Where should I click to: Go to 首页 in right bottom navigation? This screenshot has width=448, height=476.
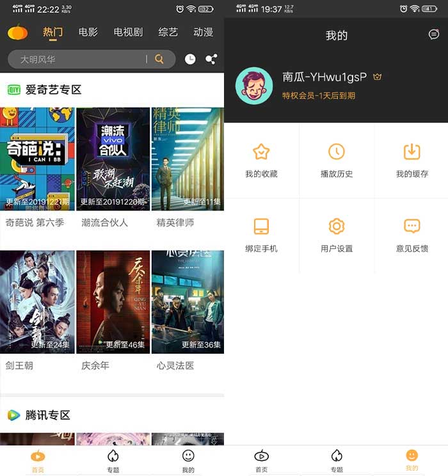[262, 459]
